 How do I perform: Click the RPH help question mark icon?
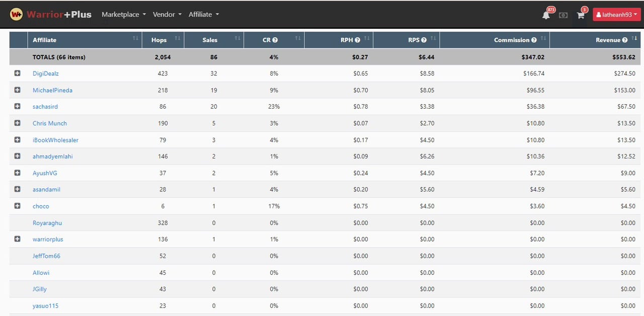point(357,40)
